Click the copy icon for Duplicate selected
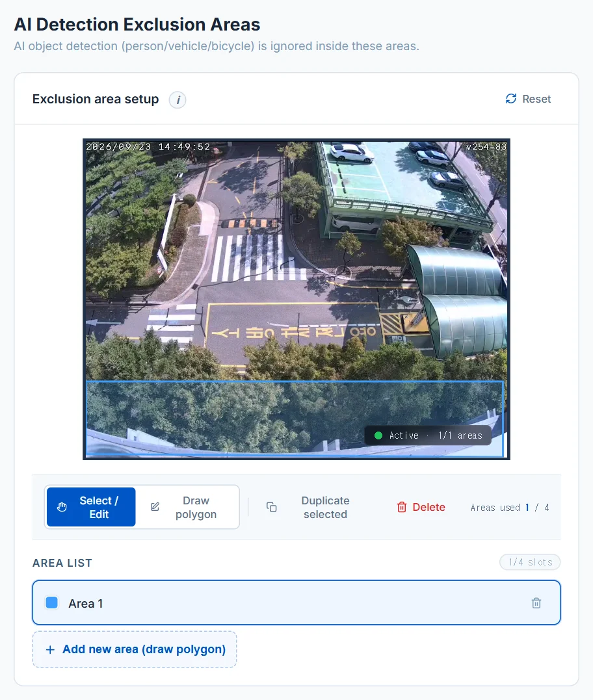This screenshot has width=593, height=700. pyautogui.click(x=272, y=507)
